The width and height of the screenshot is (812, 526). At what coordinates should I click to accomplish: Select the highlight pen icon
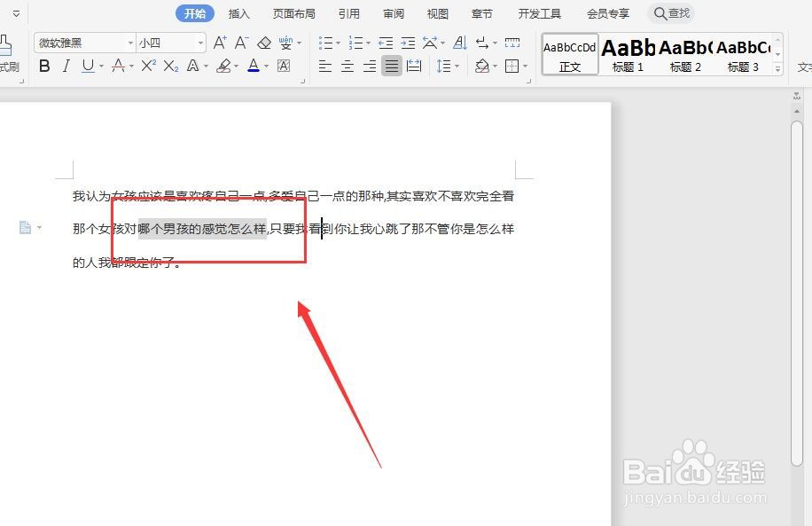(x=224, y=66)
